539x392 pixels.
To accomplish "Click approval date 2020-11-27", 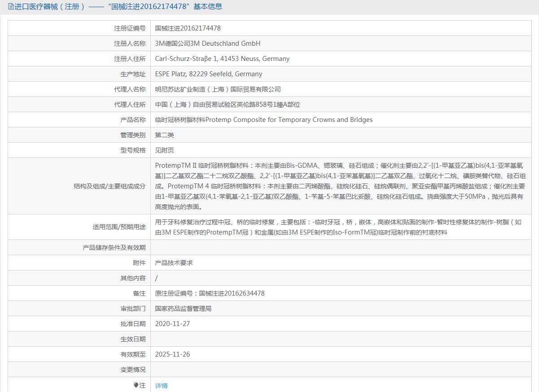I will pyautogui.click(x=172, y=324).
